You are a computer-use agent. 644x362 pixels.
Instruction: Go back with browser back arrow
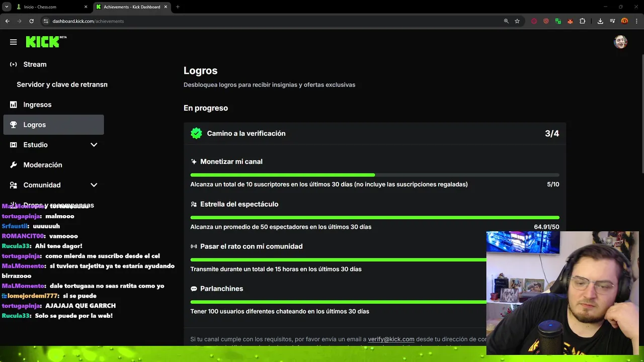(x=7, y=21)
